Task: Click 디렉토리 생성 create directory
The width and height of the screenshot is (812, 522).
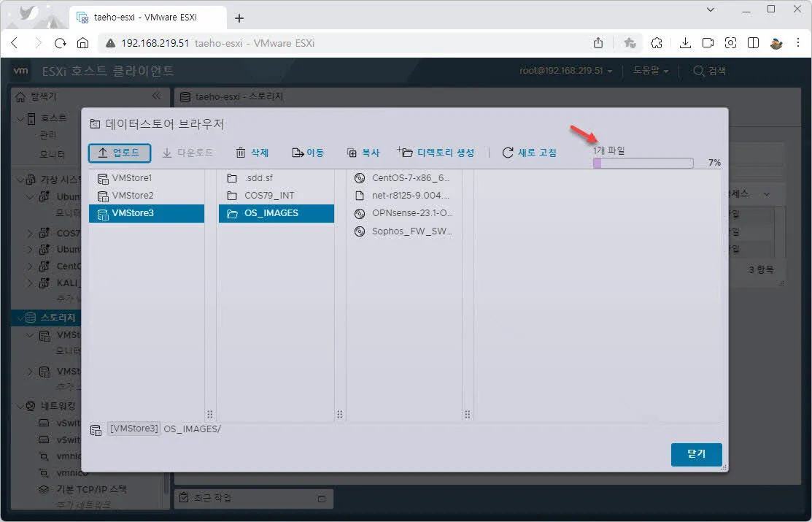Action: click(436, 153)
